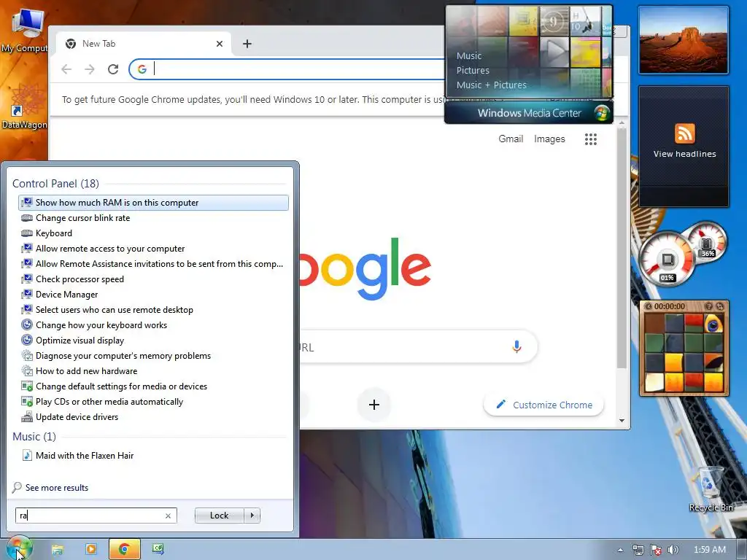The width and height of the screenshot is (747, 560).
Task: Open 'Change default settings for media or devices'
Action: pos(153,386)
